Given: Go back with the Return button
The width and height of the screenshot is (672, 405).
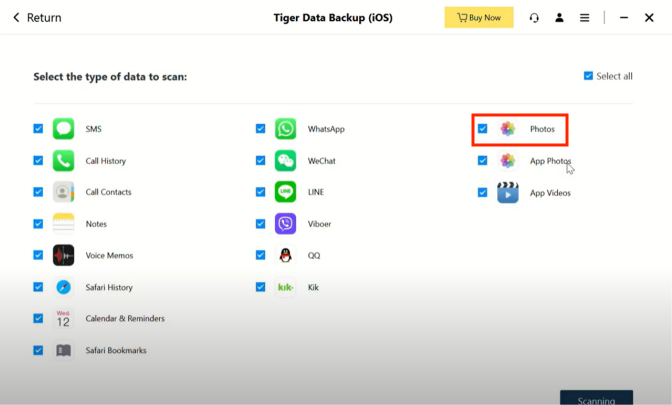Looking at the screenshot, I should 37,18.
